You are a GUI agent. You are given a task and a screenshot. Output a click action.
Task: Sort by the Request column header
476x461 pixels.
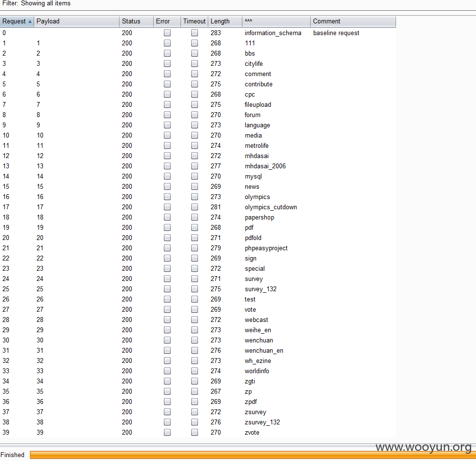17,21
